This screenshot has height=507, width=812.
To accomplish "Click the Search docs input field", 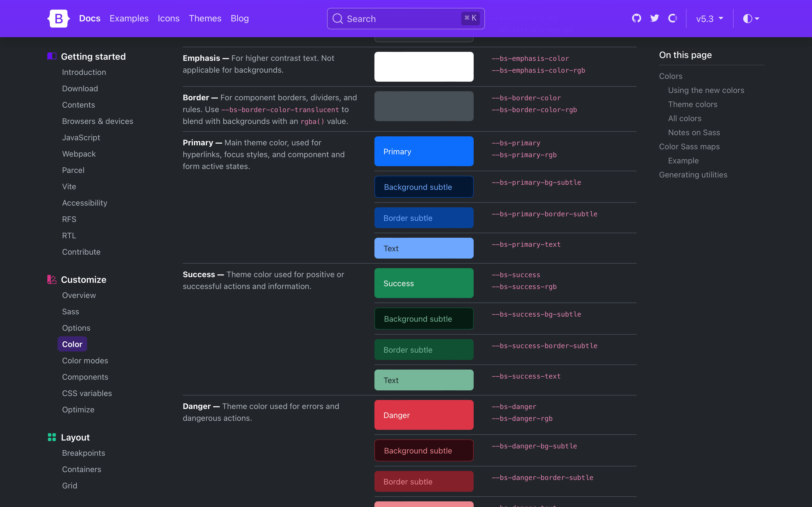I will 403,19.
